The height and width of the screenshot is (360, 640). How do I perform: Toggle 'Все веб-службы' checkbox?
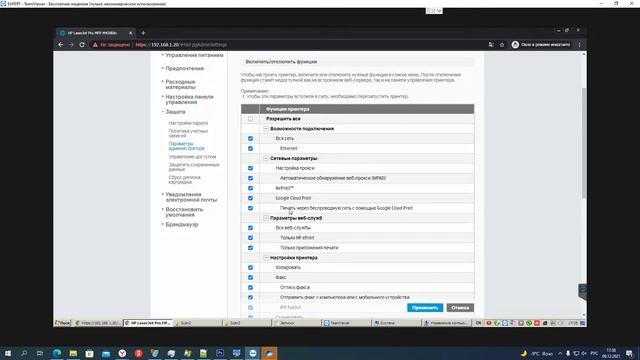(250, 228)
